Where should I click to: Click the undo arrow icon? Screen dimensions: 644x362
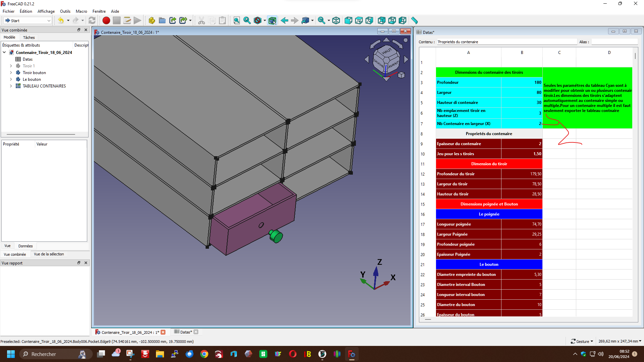61,20
